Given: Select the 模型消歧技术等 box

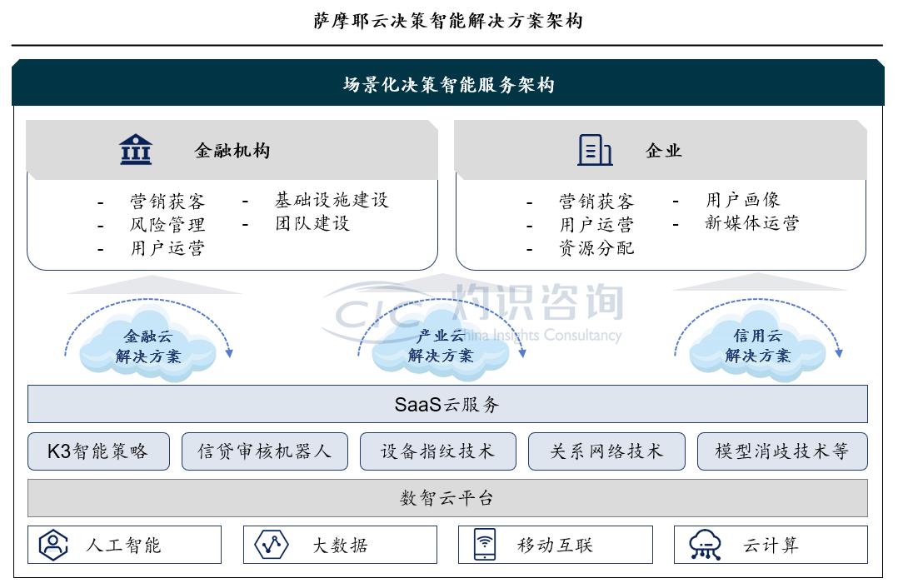Looking at the screenshot, I should pyautogui.click(x=782, y=451).
